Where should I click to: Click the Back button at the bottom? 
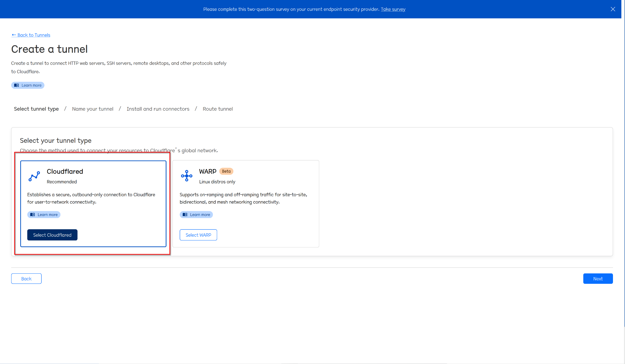26,279
